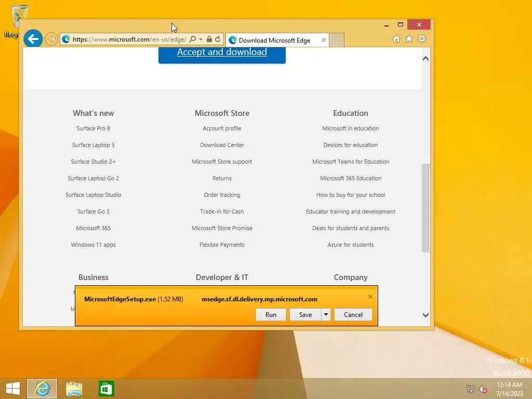This screenshot has width=532, height=399.
Task: Maximize the Internet Explorer window
Action: [401, 25]
